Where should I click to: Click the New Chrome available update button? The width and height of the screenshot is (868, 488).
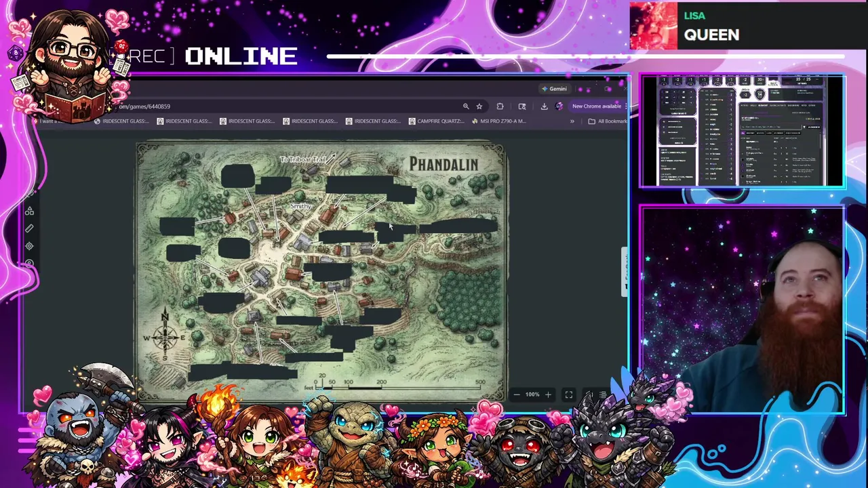point(596,106)
